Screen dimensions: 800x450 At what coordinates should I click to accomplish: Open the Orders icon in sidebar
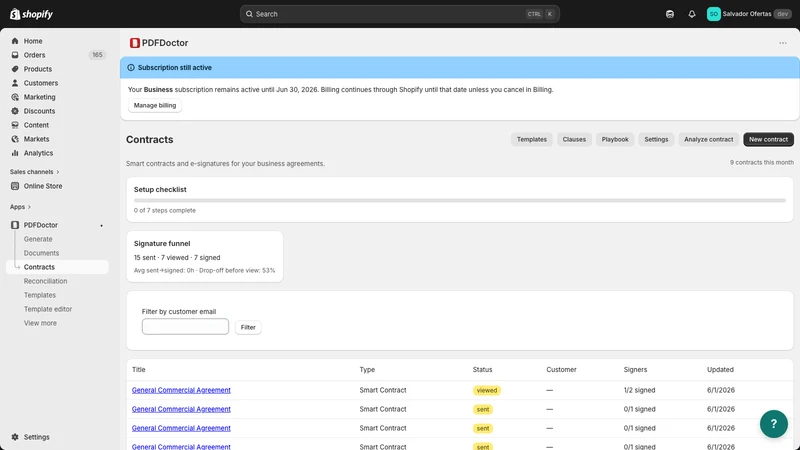coord(15,55)
